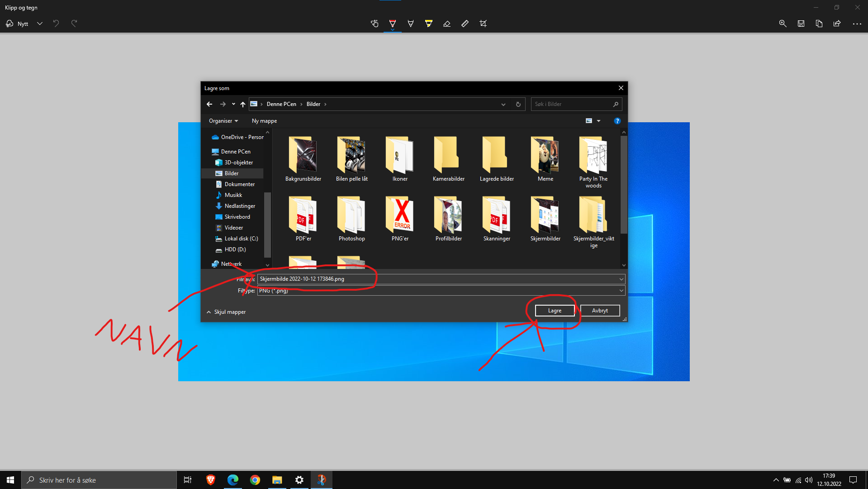This screenshot has width=868, height=489.
Task: Select the eraser tool
Action: coord(447,24)
